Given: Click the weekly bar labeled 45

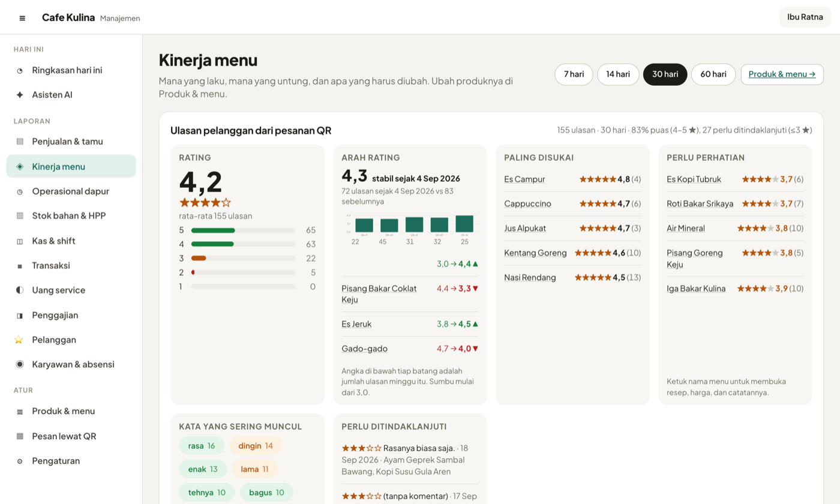Looking at the screenshot, I should tap(389, 226).
